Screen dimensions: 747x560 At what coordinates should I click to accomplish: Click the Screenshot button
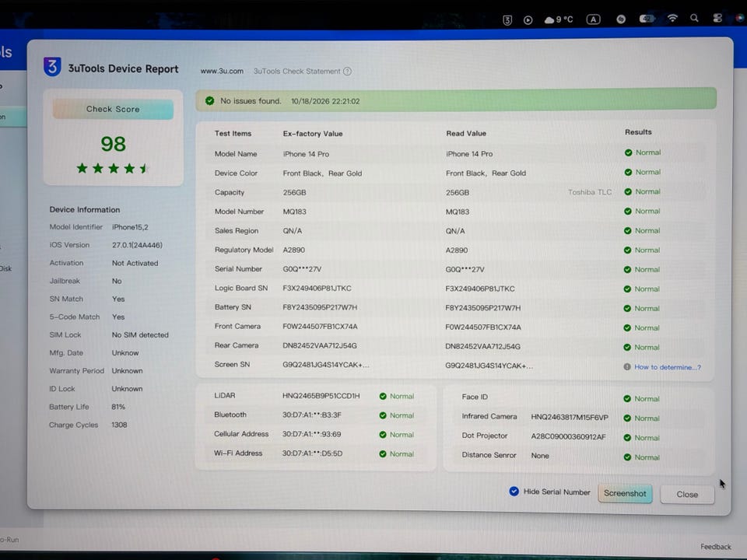625,493
